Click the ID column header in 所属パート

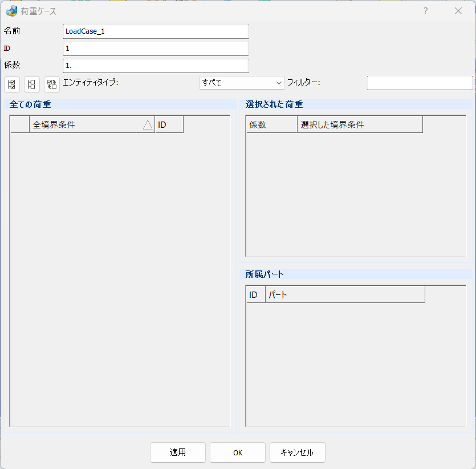256,294
